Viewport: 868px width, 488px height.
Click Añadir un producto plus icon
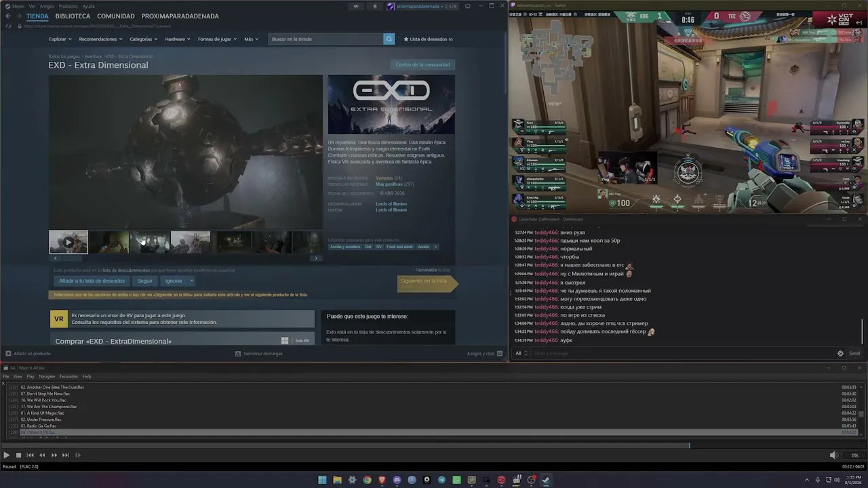click(x=8, y=354)
